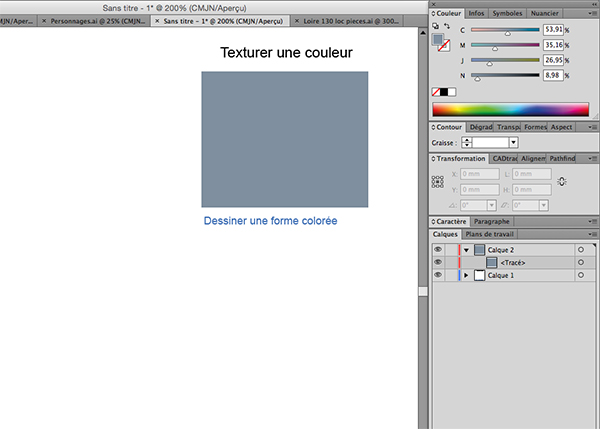
Task: Hide the Tracé sublayer visibility
Action: point(437,262)
